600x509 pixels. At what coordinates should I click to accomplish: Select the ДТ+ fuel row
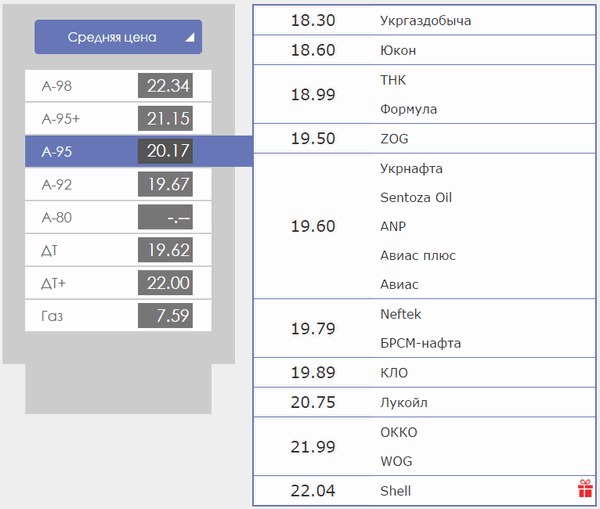point(118,283)
